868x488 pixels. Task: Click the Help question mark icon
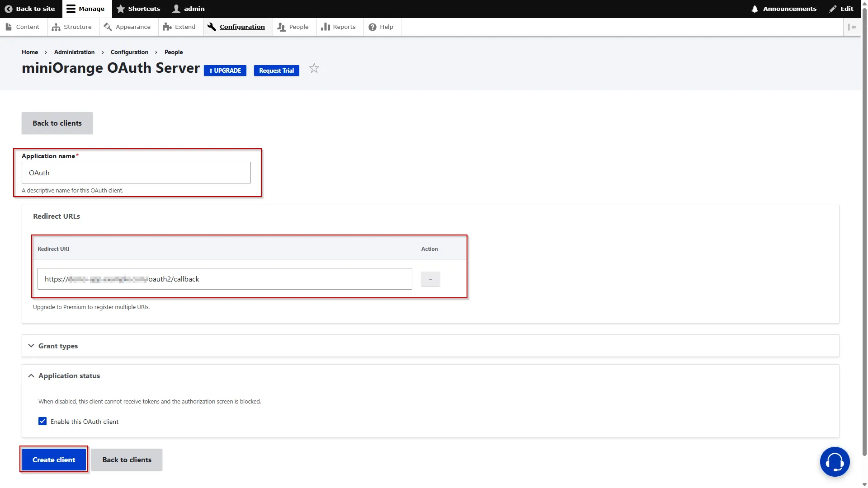click(x=373, y=27)
